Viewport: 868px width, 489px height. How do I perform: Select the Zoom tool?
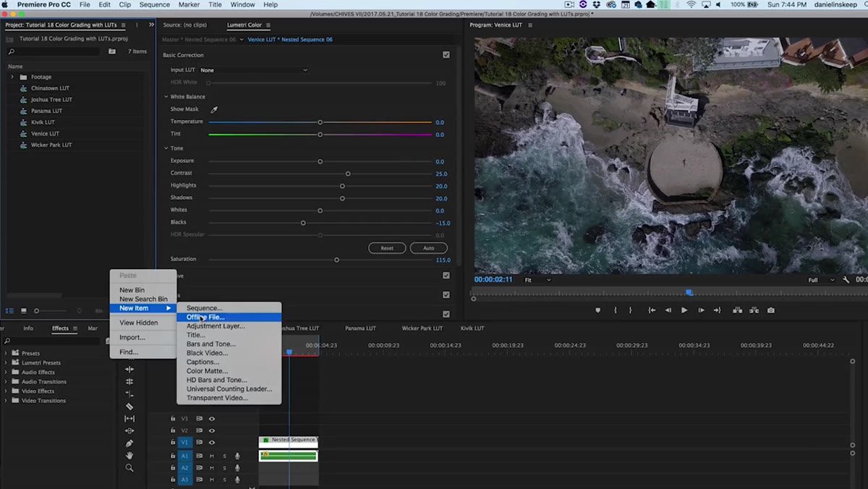(129, 468)
